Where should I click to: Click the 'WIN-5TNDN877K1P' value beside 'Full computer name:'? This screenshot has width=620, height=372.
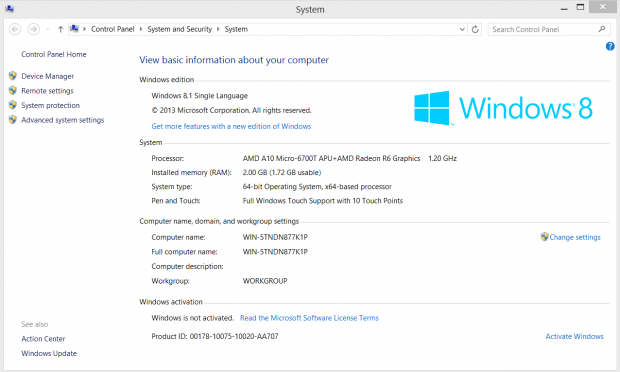coord(275,252)
